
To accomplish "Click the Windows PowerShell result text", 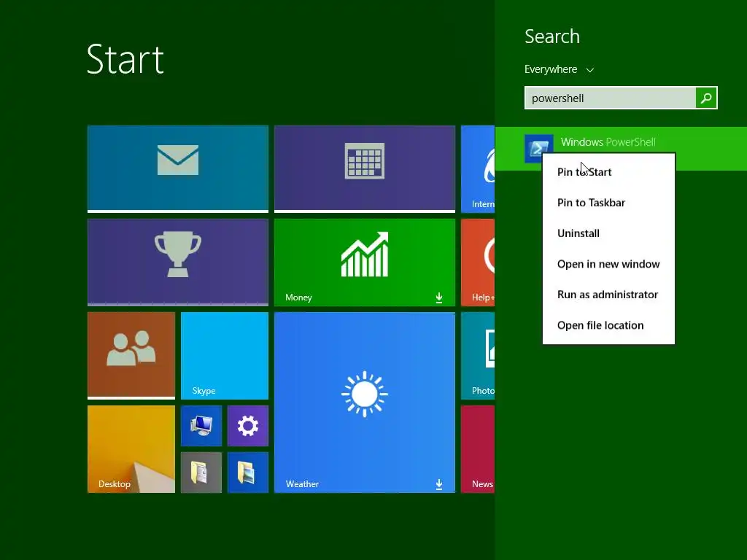I will coord(608,142).
